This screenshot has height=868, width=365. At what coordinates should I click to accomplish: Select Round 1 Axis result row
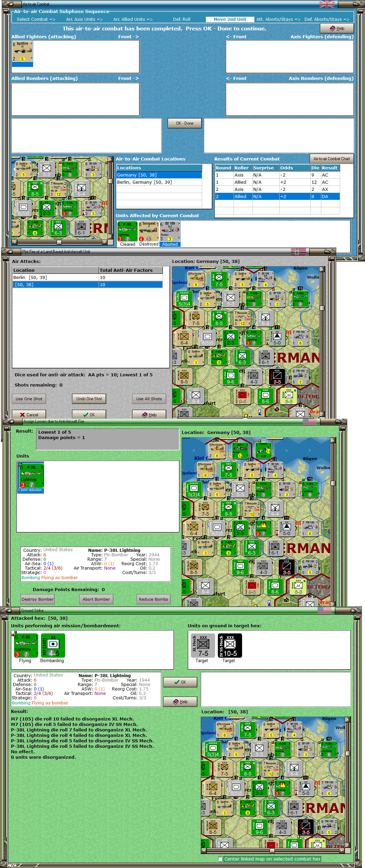(277, 175)
